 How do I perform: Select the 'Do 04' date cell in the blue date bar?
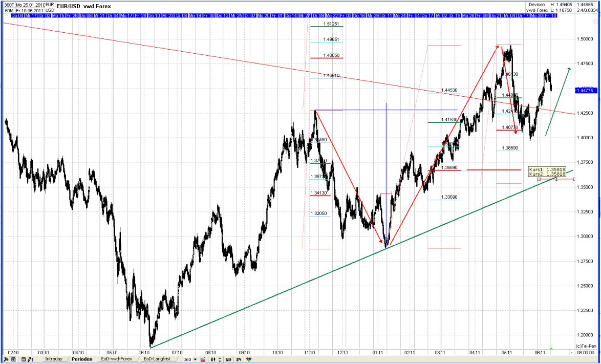pos(17,16)
